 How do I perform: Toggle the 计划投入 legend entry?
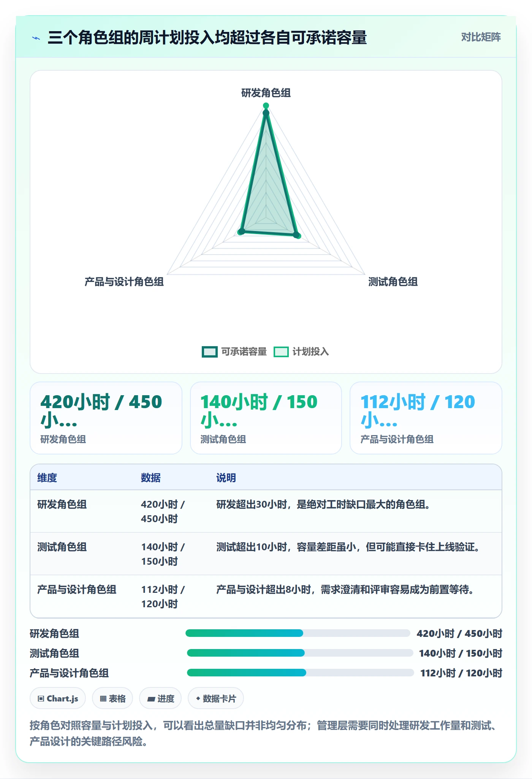[301, 352]
